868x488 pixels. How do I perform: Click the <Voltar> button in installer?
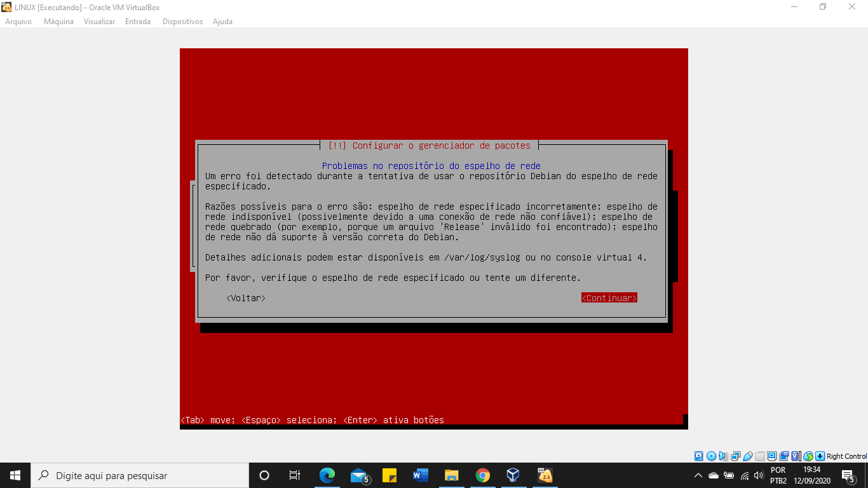[x=246, y=298]
